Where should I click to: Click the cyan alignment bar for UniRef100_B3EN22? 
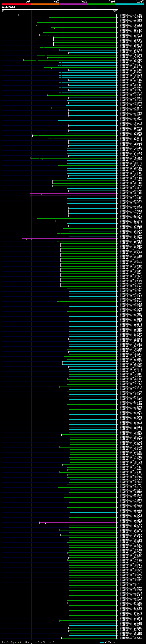pos(93,291)
